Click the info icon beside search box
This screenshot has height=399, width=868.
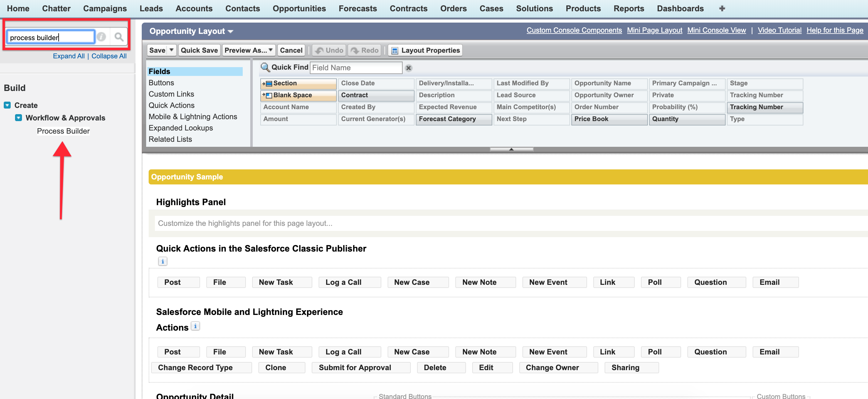pos(101,37)
